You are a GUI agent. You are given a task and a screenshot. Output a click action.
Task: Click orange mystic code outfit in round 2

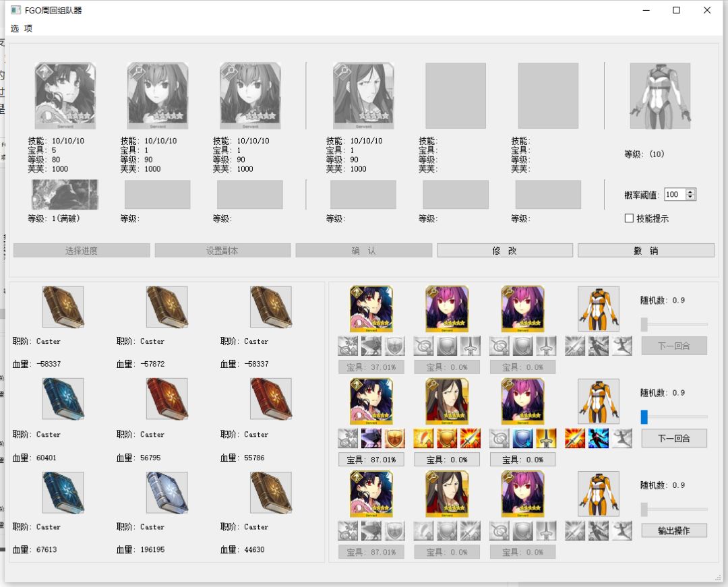pyautogui.click(x=599, y=401)
